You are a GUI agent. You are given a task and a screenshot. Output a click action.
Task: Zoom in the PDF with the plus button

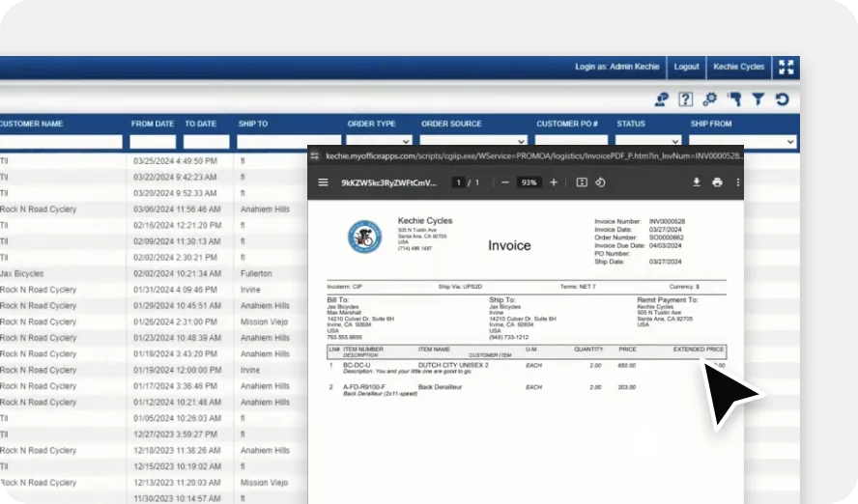[554, 182]
